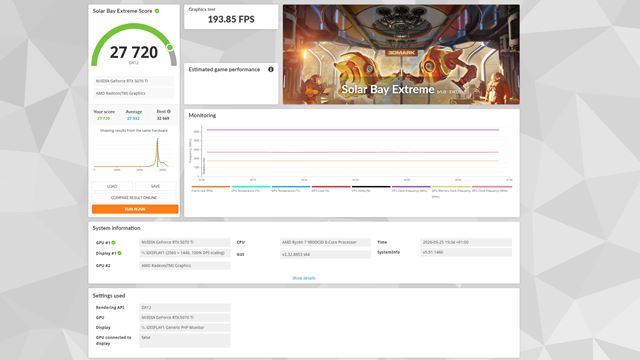Click the Average score value
This screenshot has width=640, height=360.
[133, 118]
